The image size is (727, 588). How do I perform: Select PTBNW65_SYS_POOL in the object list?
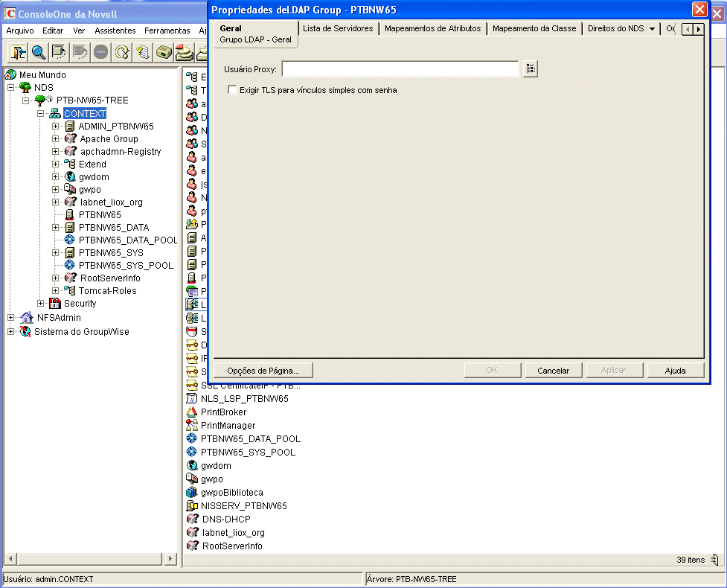[x=248, y=452]
